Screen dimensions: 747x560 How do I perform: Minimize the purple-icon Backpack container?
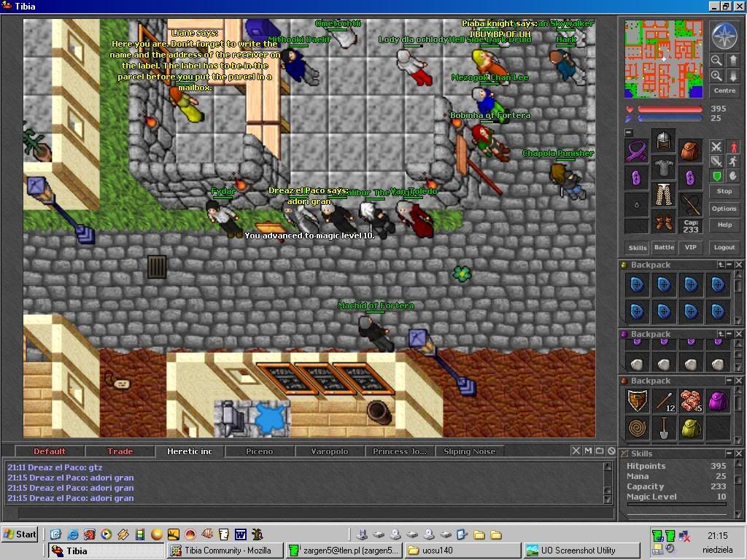click(729, 334)
